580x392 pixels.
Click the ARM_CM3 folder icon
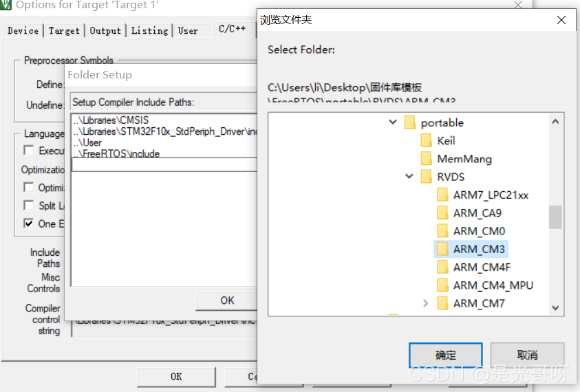click(442, 249)
